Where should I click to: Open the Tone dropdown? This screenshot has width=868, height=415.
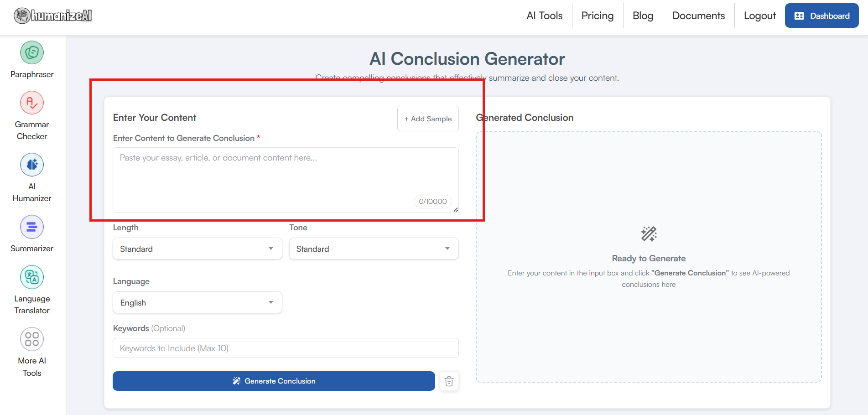(374, 249)
